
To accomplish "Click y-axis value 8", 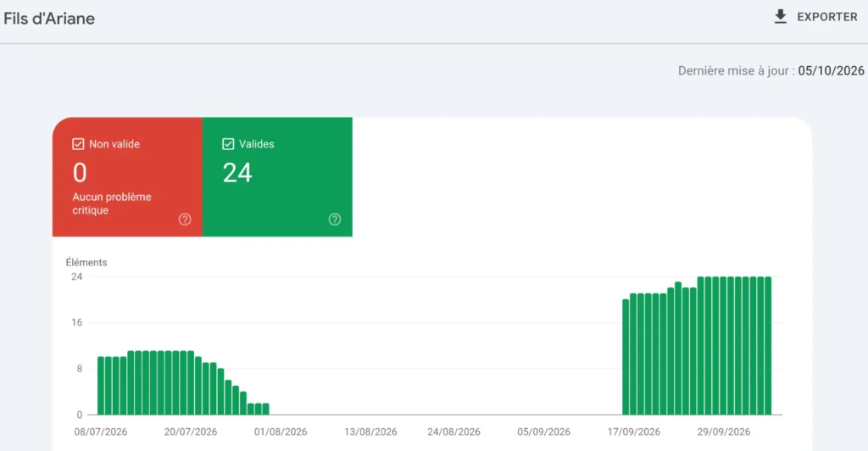I will click(x=79, y=369).
